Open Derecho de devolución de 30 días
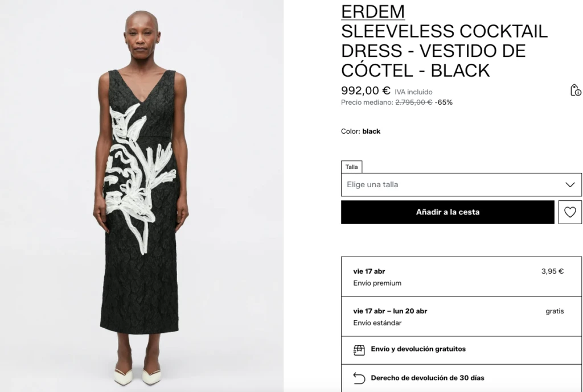The width and height of the screenshot is (583, 392). [x=461, y=378]
